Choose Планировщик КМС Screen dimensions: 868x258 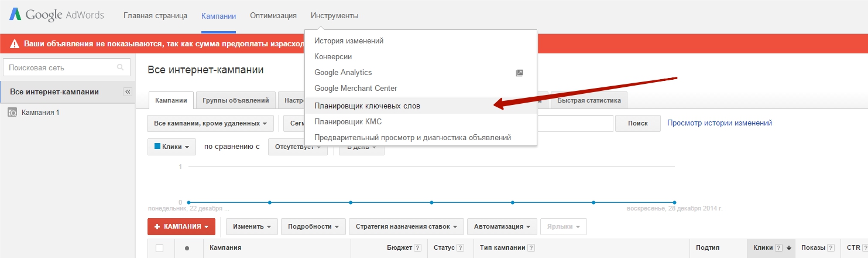click(420, 122)
